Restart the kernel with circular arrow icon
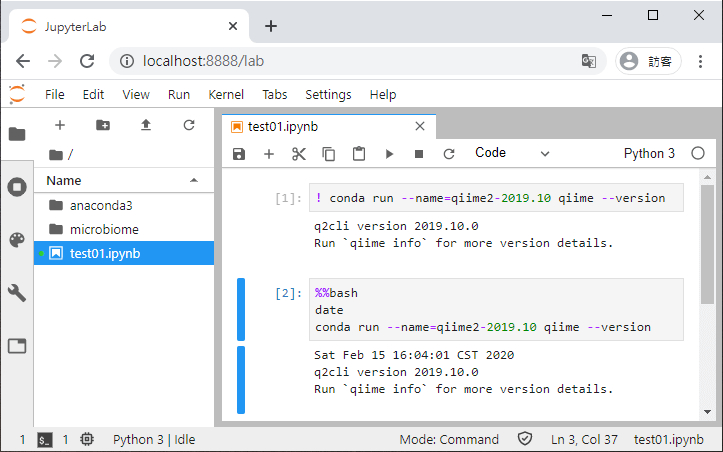The width and height of the screenshot is (723, 452). point(449,154)
